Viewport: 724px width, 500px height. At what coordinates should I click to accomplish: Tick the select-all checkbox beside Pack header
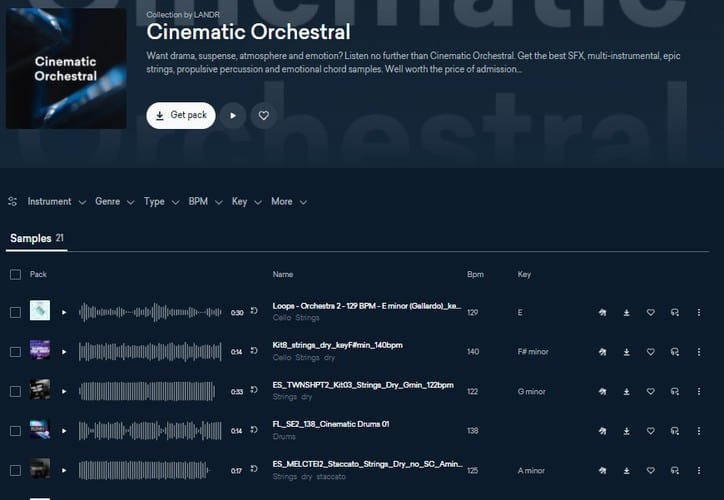point(15,275)
